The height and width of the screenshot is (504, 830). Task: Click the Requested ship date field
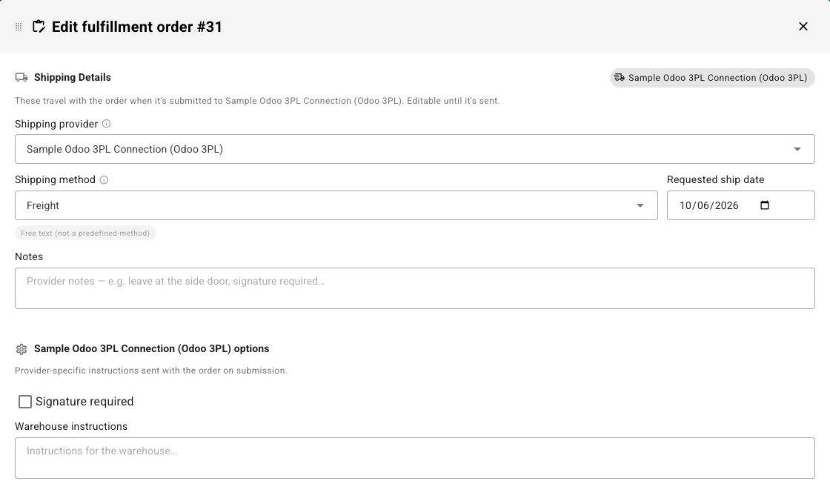click(x=740, y=205)
